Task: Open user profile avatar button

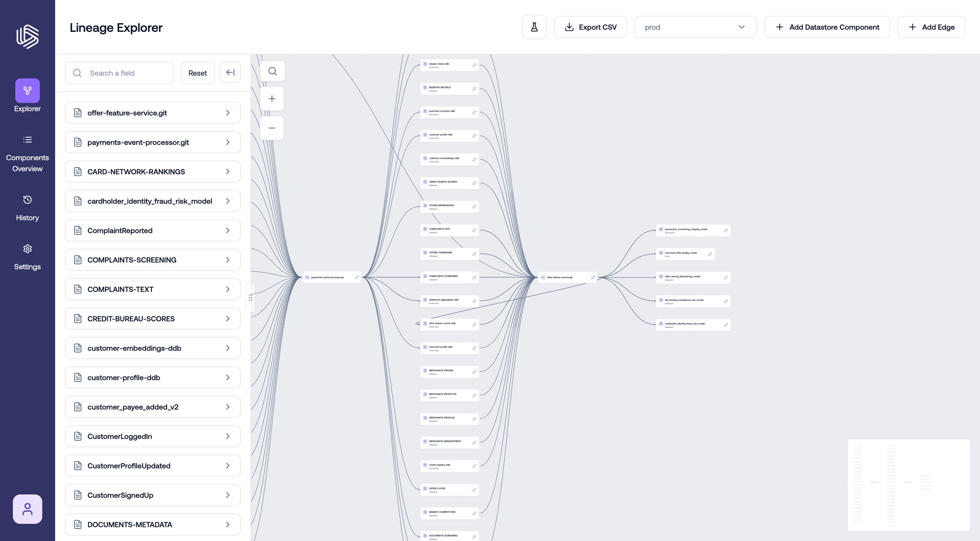Action: [x=27, y=509]
